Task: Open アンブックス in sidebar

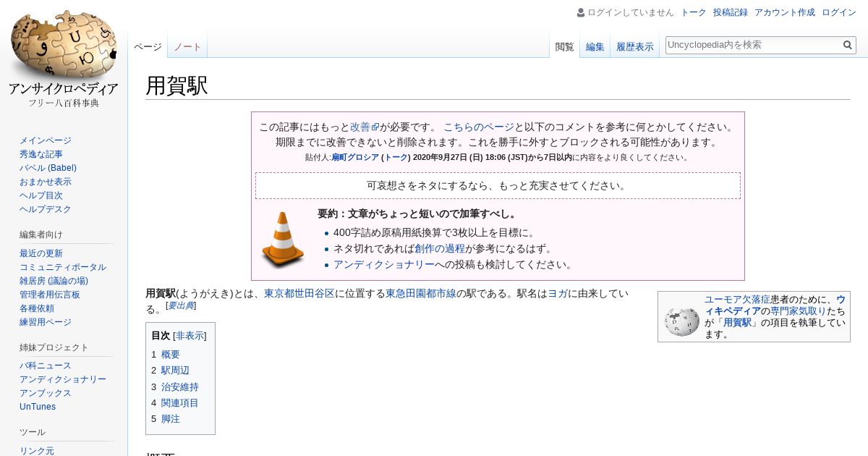Action: tap(46, 393)
